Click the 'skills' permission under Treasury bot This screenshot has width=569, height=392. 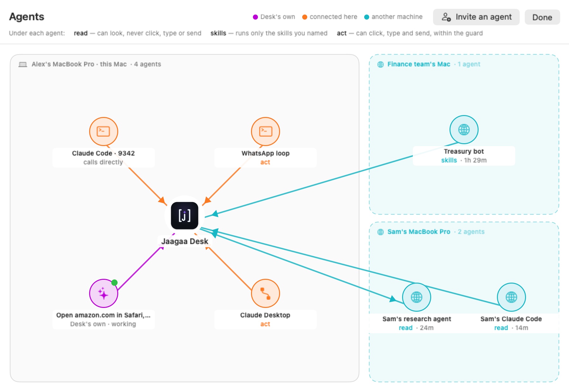pyautogui.click(x=449, y=160)
